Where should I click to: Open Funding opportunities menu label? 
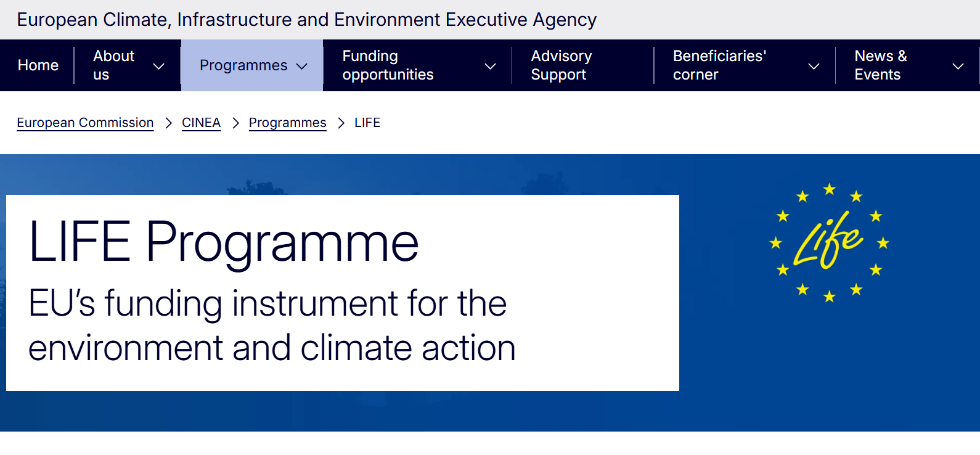388,65
